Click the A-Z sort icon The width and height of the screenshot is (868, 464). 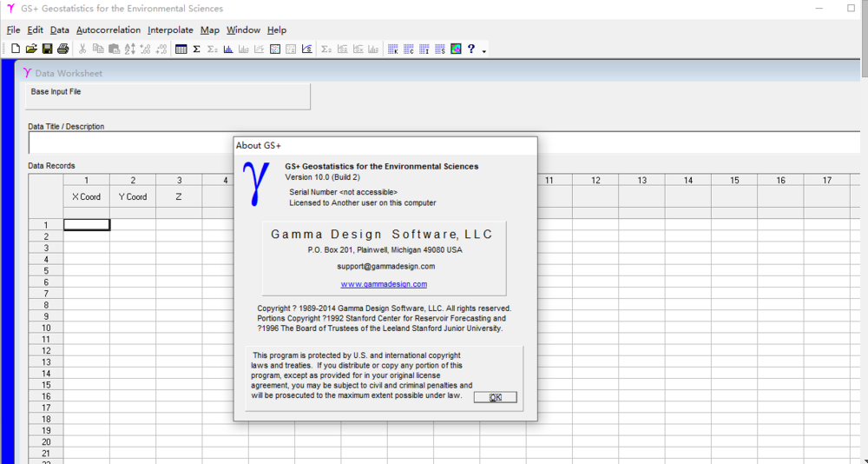pos(129,49)
